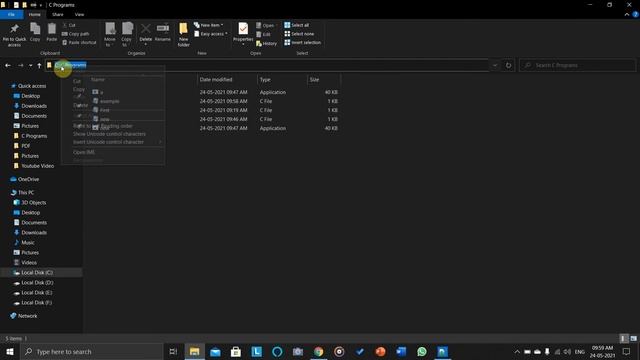Screen dimensions: 640x360
Task: Collapse the ribbon with the chevron
Action: tap(627, 14)
